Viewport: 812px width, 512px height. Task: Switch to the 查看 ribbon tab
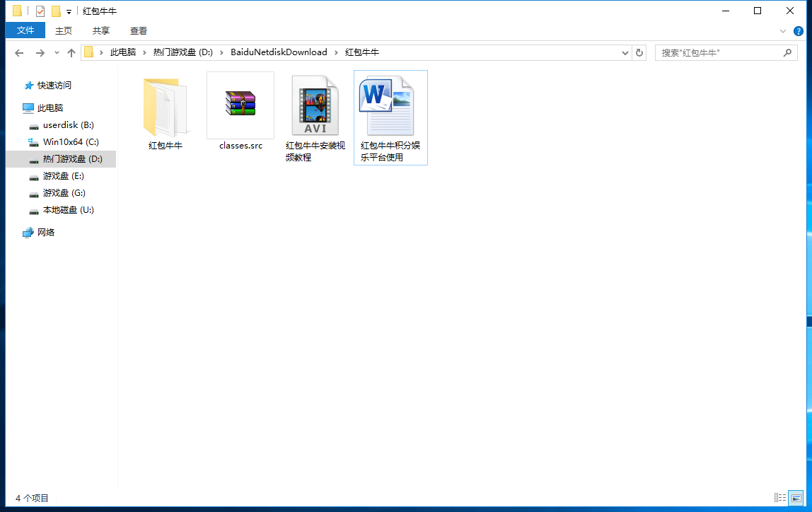[x=139, y=30]
